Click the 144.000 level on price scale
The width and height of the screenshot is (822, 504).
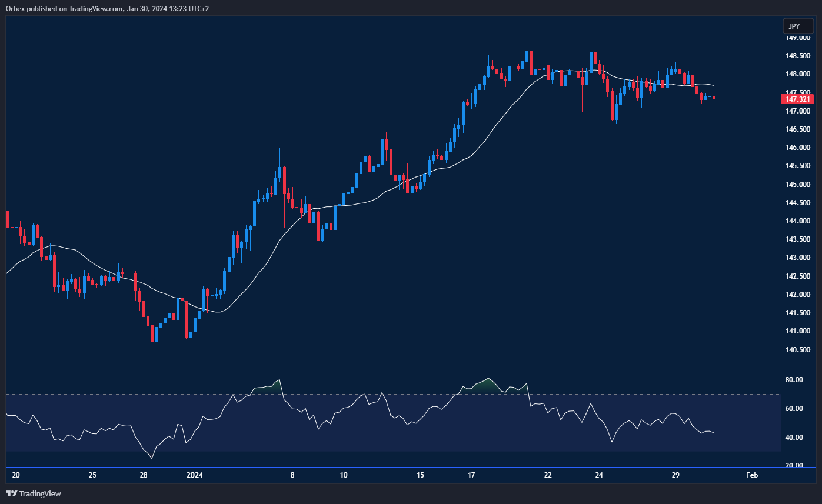tap(798, 221)
